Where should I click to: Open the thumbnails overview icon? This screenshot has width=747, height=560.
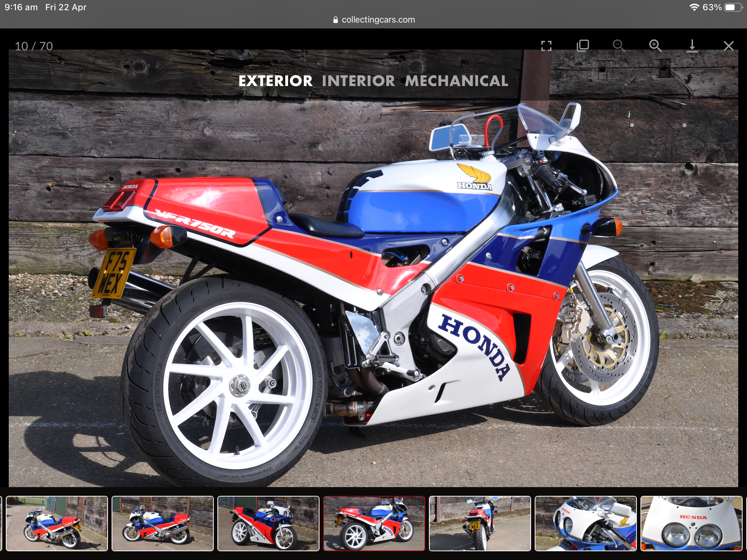[x=582, y=46]
